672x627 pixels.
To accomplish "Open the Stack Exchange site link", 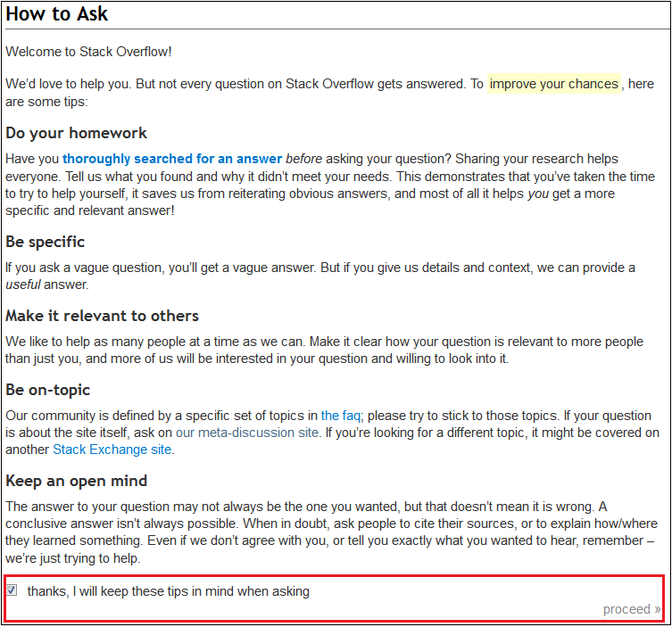I will coord(112,450).
